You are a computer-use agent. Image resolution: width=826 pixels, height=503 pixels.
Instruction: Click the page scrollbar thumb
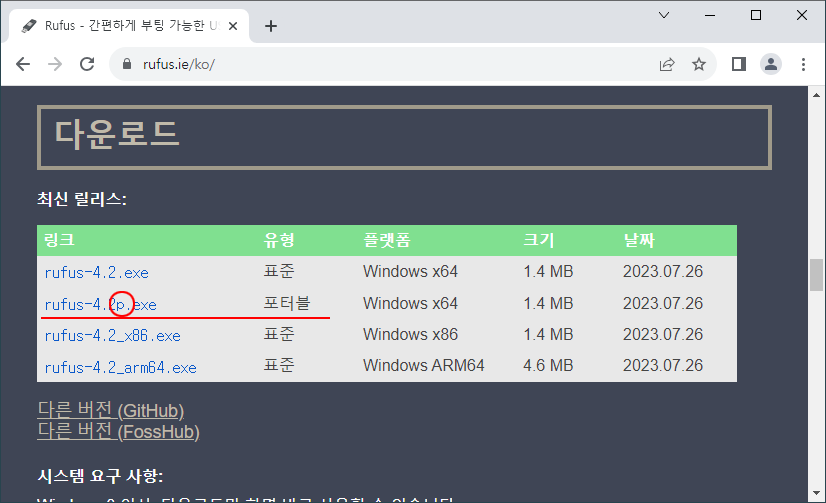(816, 274)
